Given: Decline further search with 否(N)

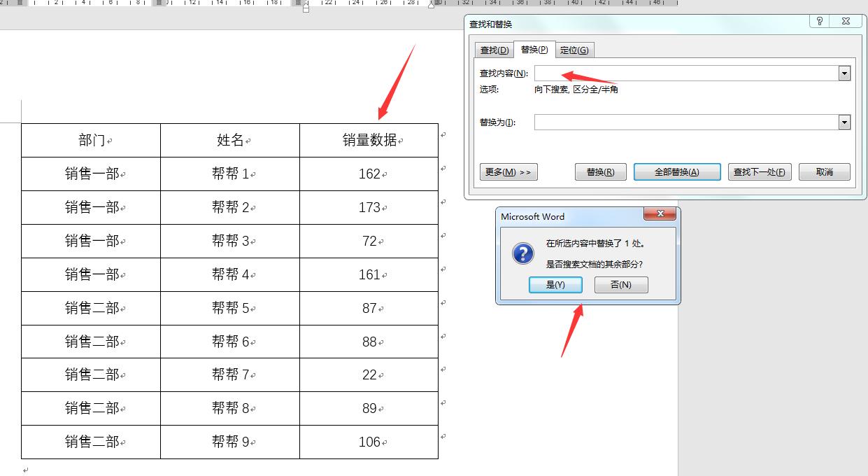Looking at the screenshot, I should tap(621, 284).
